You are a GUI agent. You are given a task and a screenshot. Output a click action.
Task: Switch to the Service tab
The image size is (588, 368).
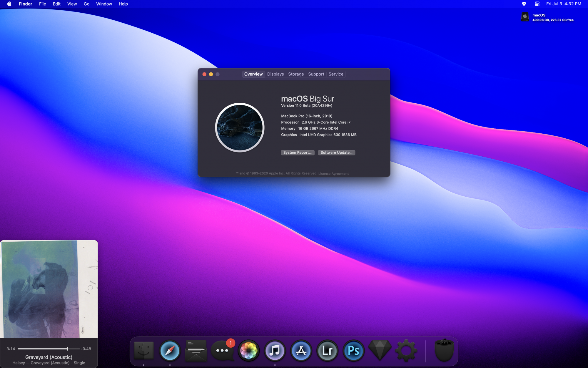336,74
